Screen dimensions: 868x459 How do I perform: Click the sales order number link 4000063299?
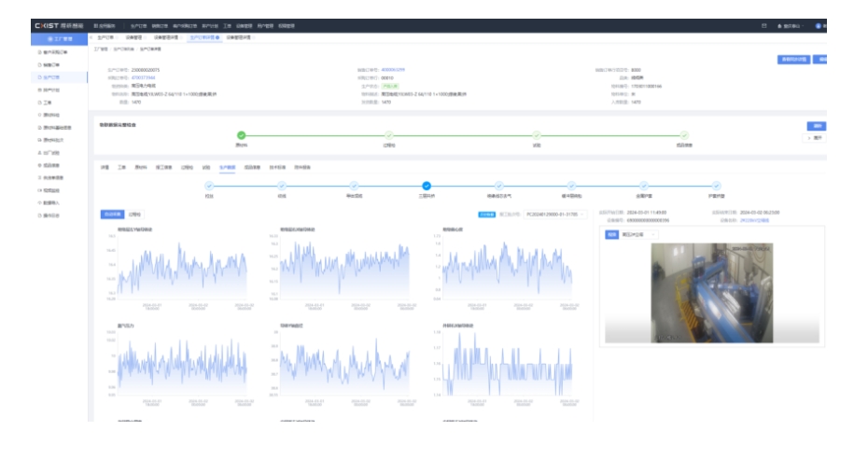[393, 70]
